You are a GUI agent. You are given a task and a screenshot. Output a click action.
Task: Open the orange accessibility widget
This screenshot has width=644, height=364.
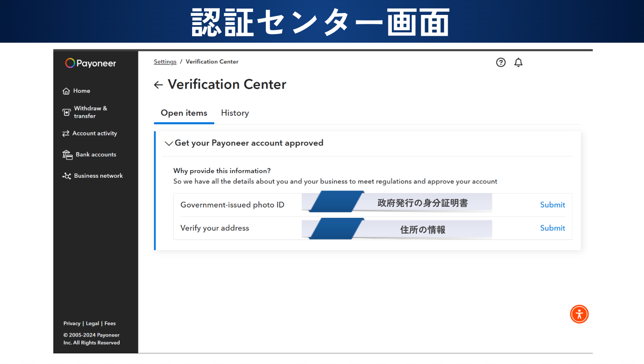coord(579,315)
